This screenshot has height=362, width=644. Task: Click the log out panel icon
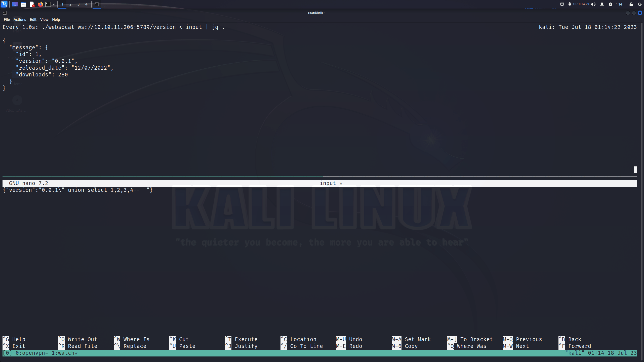click(640, 4)
